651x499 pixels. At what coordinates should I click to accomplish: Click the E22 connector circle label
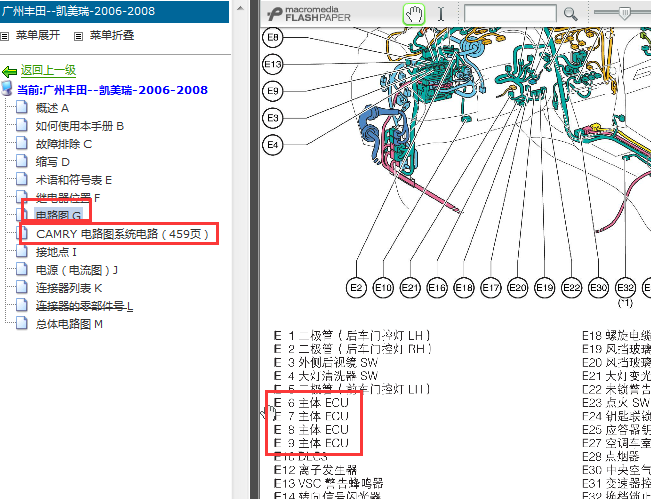click(572, 288)
